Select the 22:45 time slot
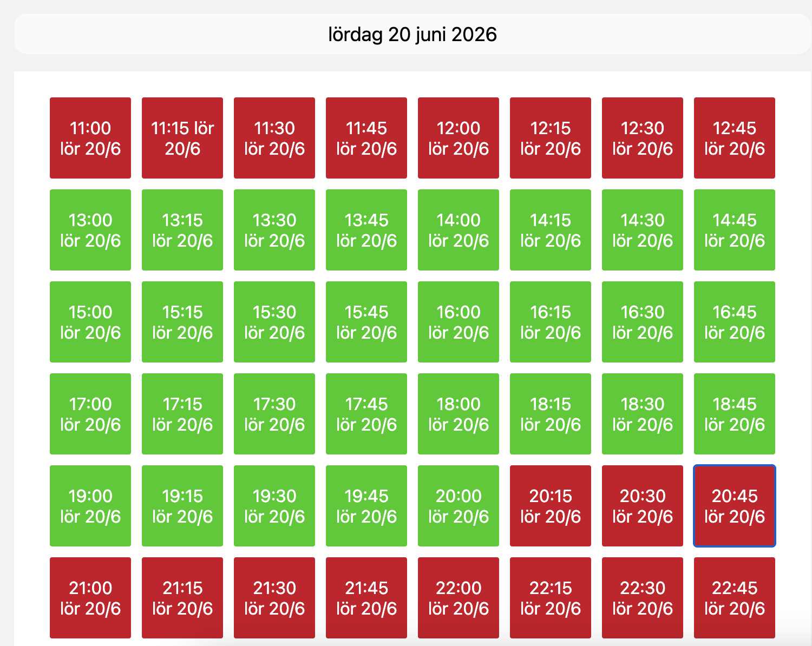The height and width of the screenshot is (646, 812). coord(735,598)
